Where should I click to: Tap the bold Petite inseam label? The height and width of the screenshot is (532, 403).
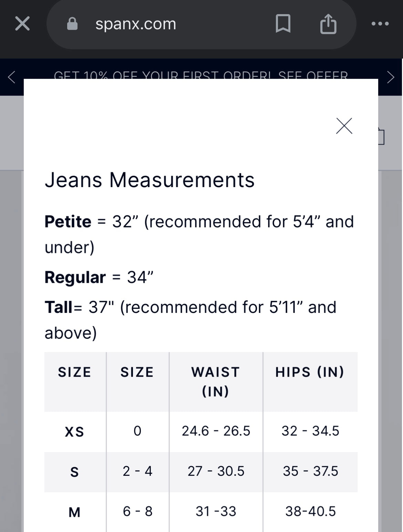coord(68,222)
